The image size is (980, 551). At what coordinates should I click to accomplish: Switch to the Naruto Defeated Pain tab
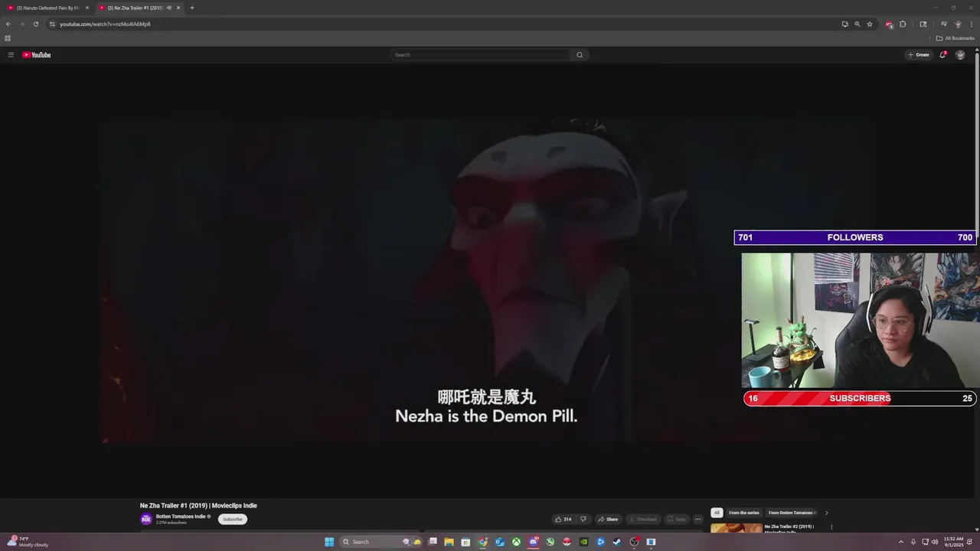(x=47, y=8)
